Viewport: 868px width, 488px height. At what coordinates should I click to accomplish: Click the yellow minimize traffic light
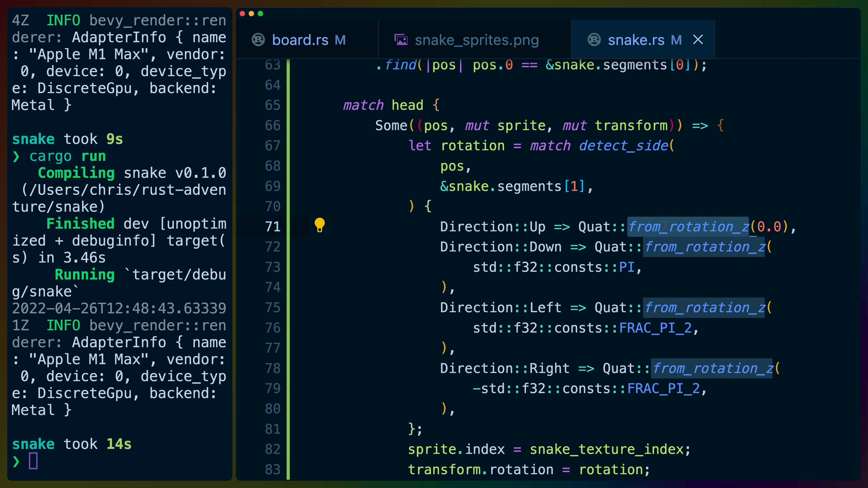pos(251,13)
